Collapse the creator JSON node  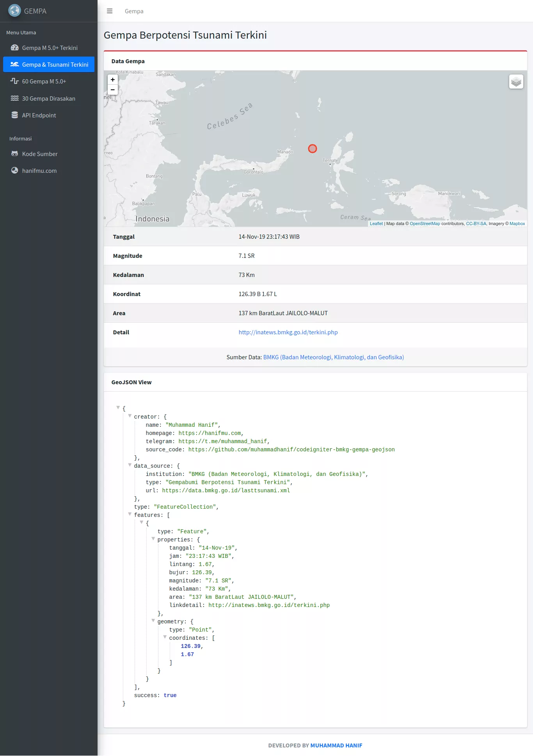[130, 416]
